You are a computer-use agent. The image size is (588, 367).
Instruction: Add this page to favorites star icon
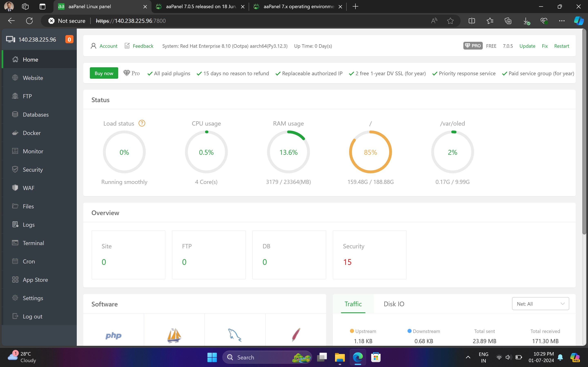coord(450,21)
